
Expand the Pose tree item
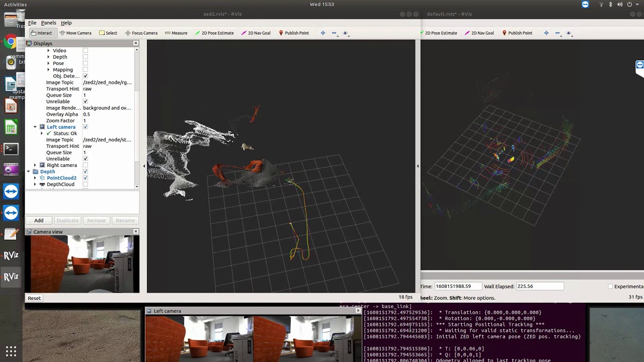pyautogui.click(x=48, y=63)
